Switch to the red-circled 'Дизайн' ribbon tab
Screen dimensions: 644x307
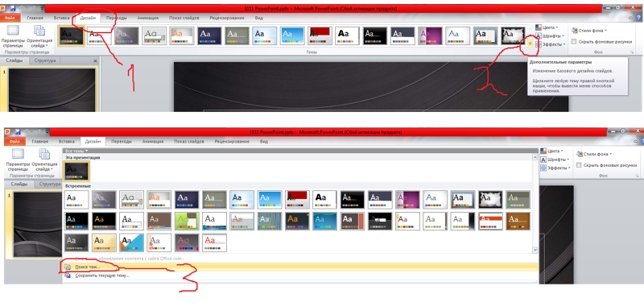tap(89, 18)
